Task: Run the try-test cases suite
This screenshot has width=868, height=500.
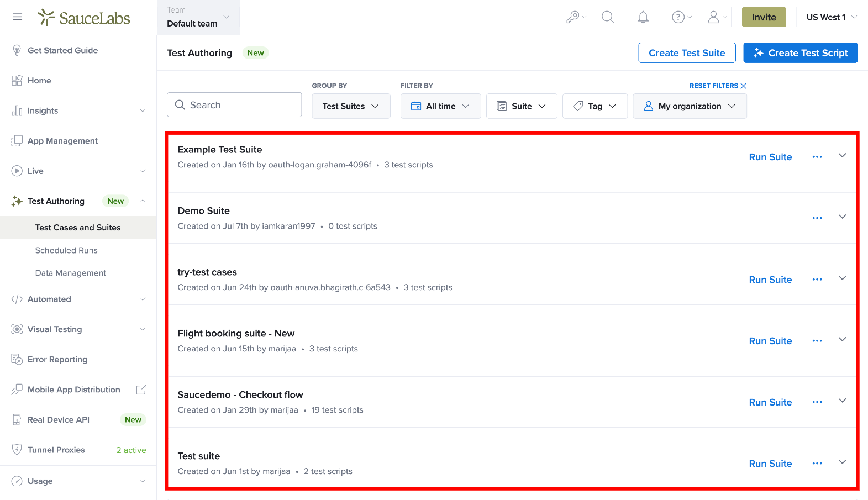Action: click(x=770, y=280)
